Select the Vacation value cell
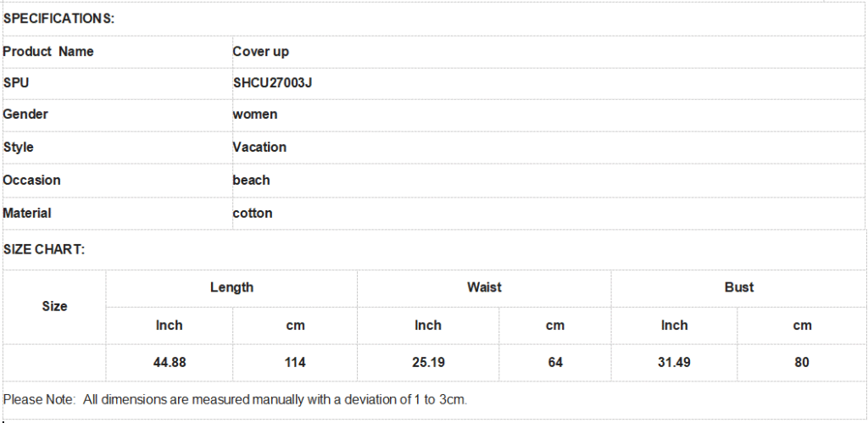Screen dimensions: 868x423 (x=548, y=147)
